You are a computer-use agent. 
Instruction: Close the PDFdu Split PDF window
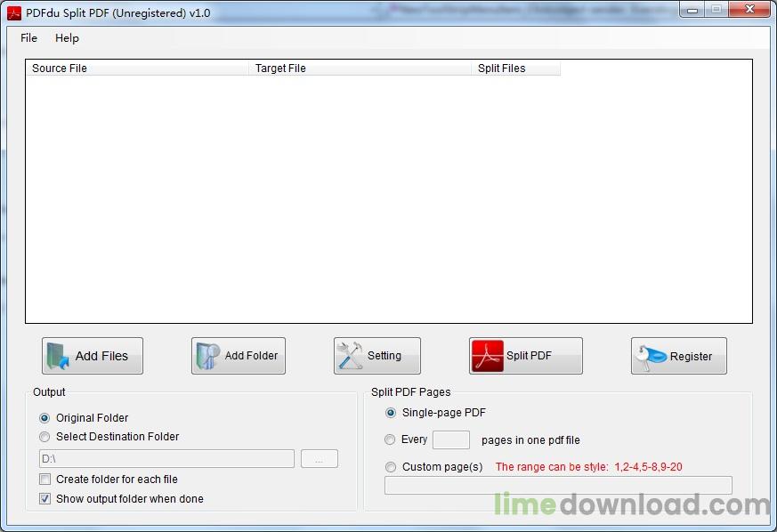coord(749,10)
